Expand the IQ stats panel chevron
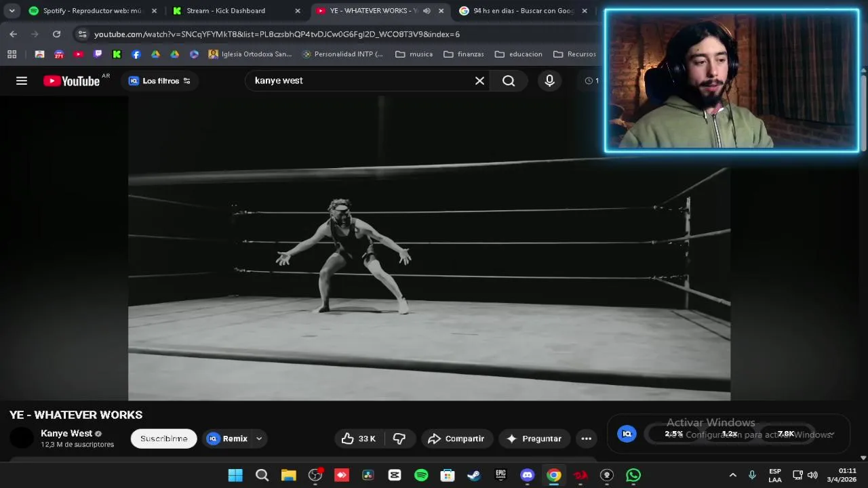The image size is (868, 488). tap(831, 434)
